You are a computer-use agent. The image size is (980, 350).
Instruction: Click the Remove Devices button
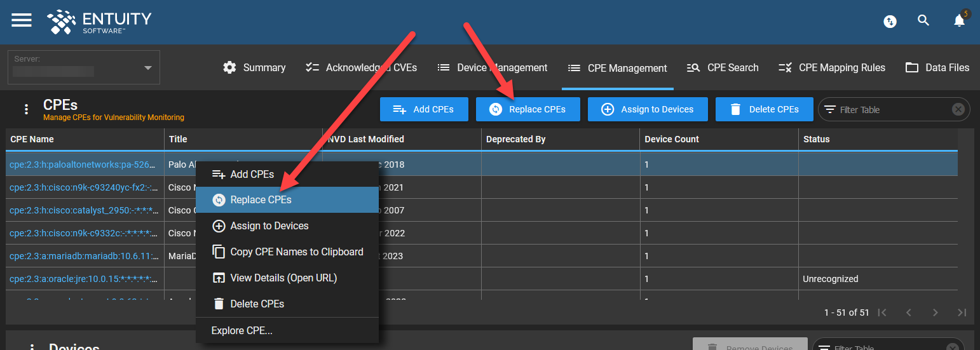tap(750, 345)
